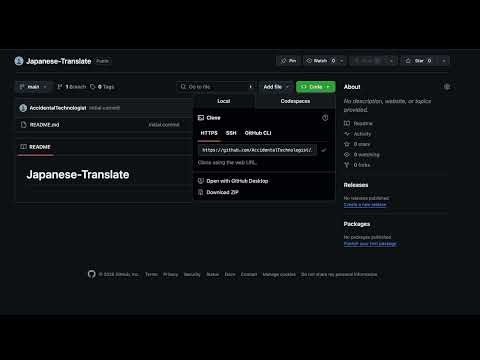Click the clone URL text field
480x360 pixels.
(x=257, y=150)
